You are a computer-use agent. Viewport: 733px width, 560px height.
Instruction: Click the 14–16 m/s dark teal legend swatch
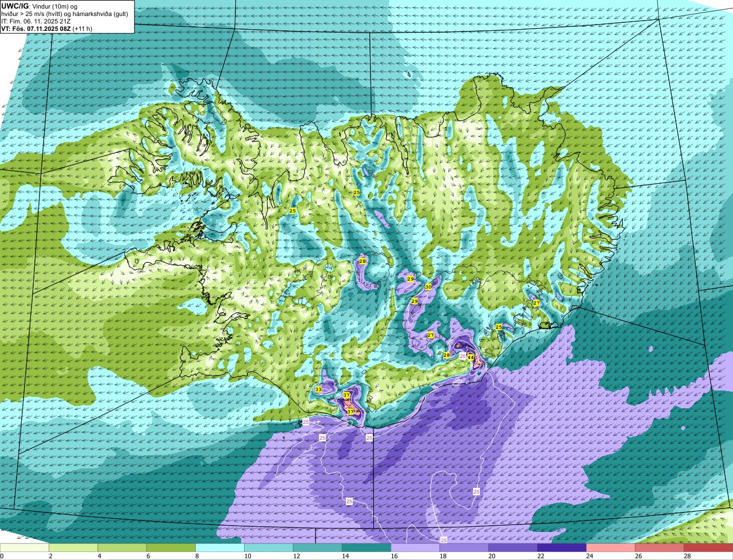click(x=366, y=548)
